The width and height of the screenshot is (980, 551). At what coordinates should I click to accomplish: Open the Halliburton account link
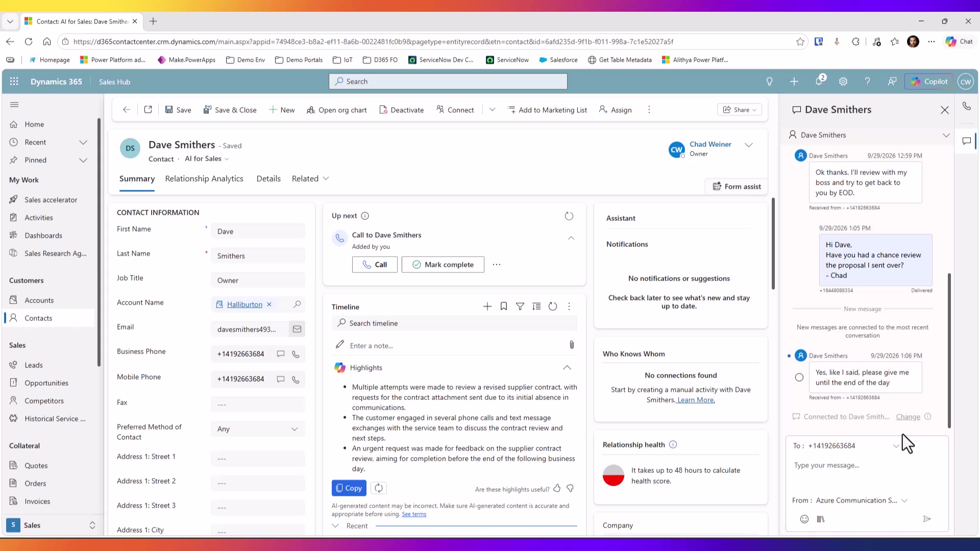(x=244, y=305)
